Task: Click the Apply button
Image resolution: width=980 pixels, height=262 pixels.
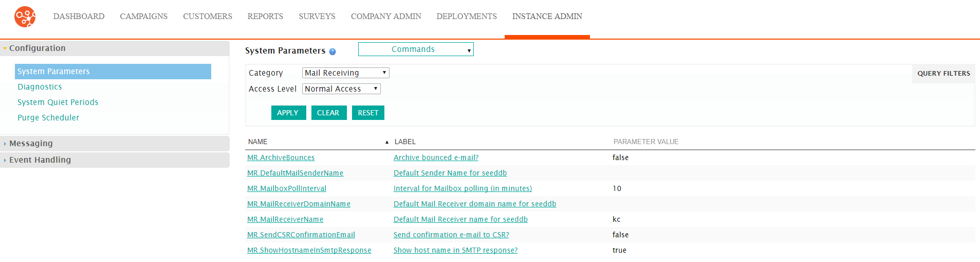Action: 288,113
